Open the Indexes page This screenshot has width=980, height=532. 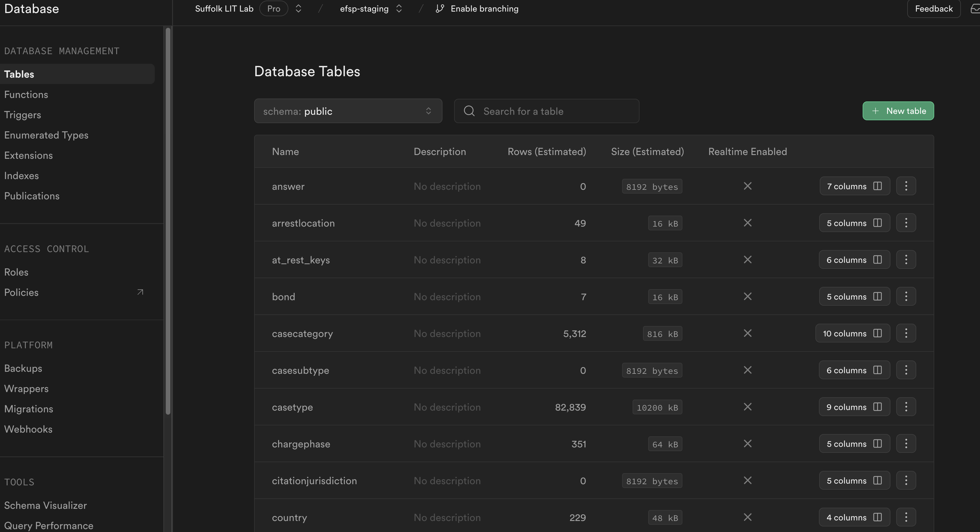point(21,175)
